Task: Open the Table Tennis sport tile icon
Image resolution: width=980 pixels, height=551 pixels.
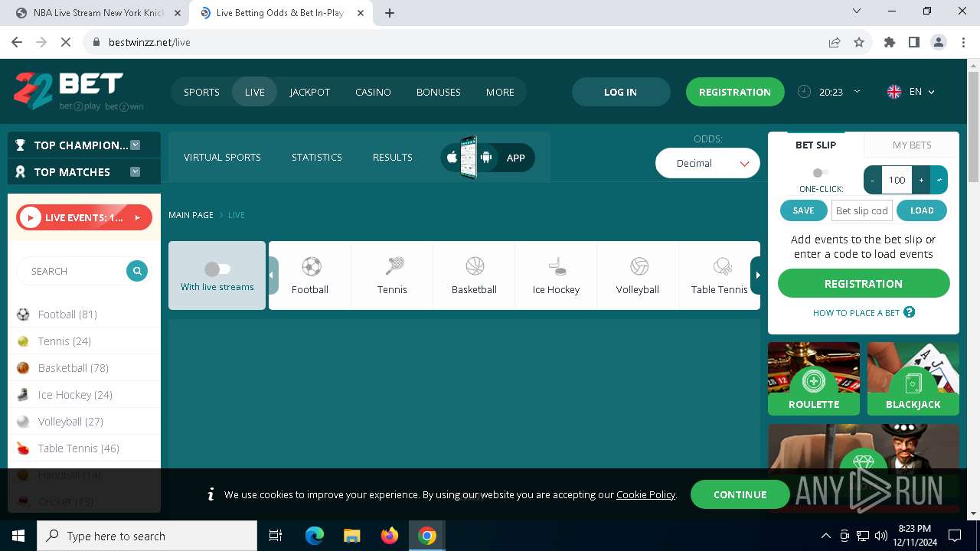Action: click(721, 266)
